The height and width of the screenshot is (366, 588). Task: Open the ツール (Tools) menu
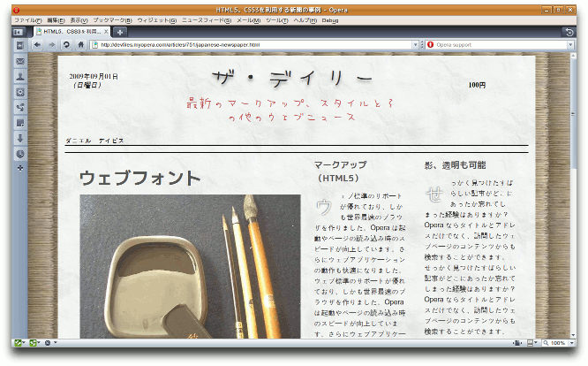(x=276, y=20)
